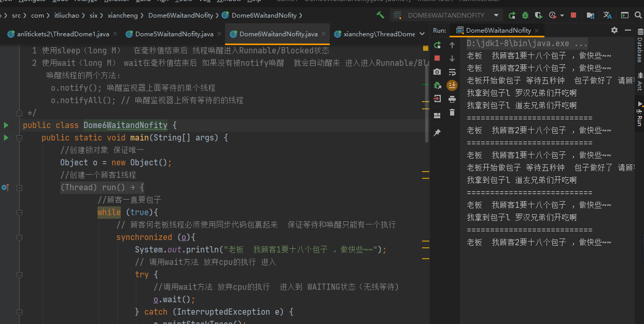The height and width of the screenshot is (324, 644).
Task: Collapse the while (true) fold marker
Action: 19,213
